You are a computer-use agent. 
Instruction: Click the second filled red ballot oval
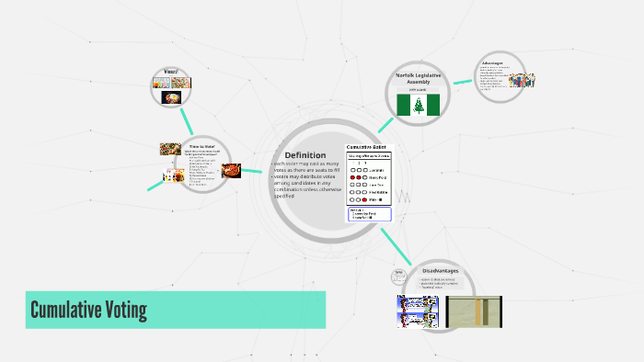[x=359, y=177]
